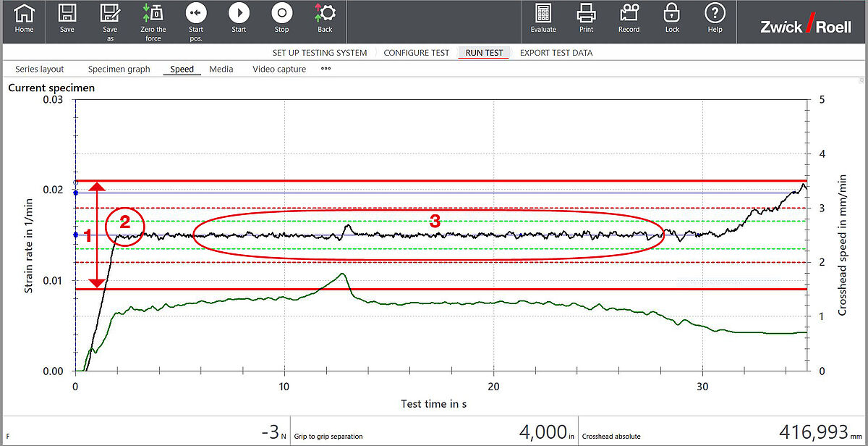Select the Speed tab
Viewport: 868px width, 446px height.
coord(182,70)
